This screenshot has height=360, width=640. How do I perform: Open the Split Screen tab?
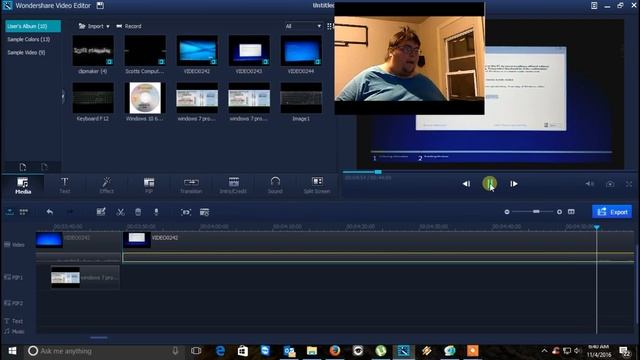[x=317, y=186]
